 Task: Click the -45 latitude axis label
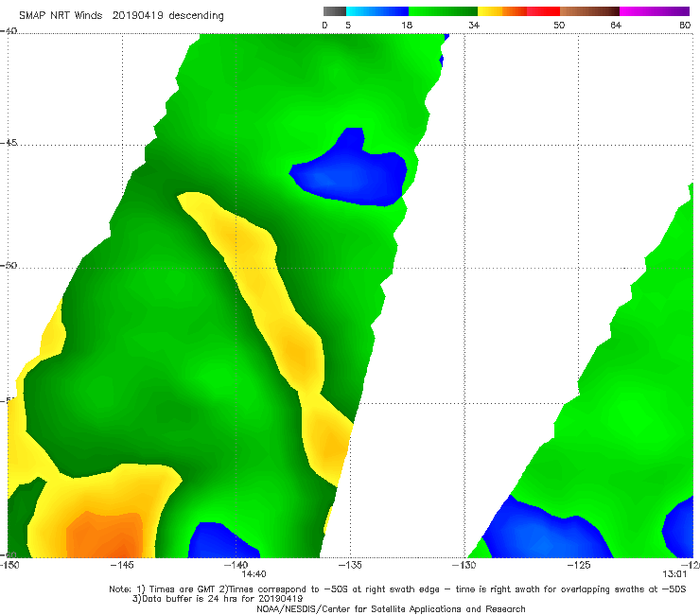pyautogui.click(x=9, y=143)
